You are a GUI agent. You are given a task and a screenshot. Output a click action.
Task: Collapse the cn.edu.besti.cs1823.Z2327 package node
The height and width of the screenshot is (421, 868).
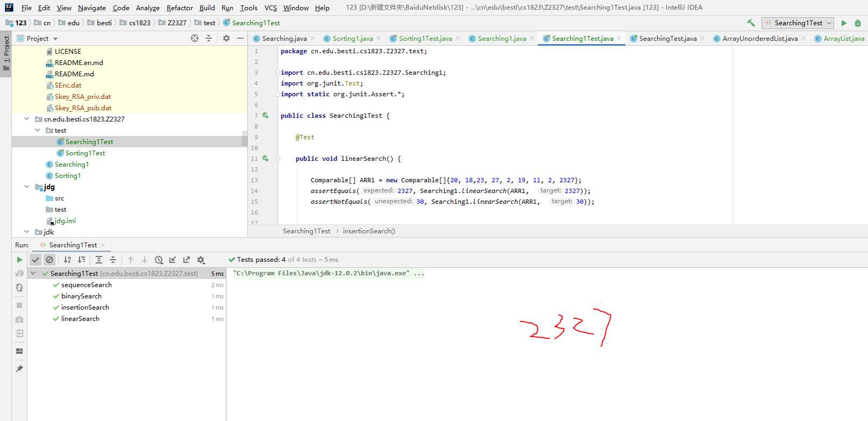point(26,119)
